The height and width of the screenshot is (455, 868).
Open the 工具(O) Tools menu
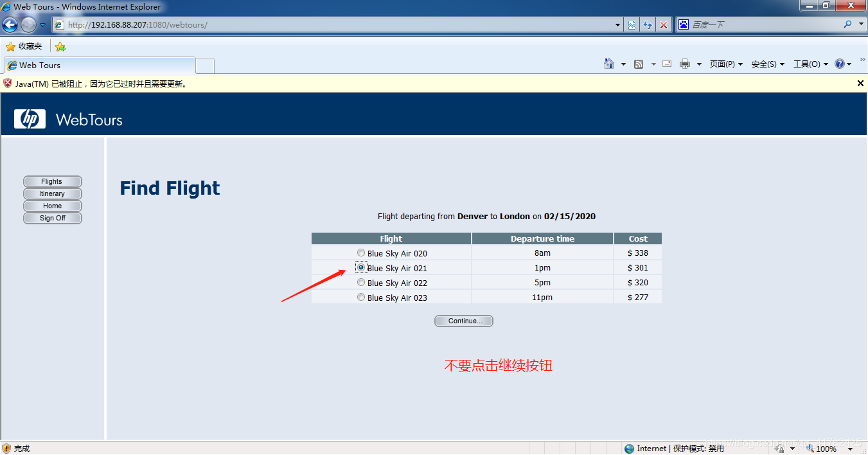tap(810, 64)
